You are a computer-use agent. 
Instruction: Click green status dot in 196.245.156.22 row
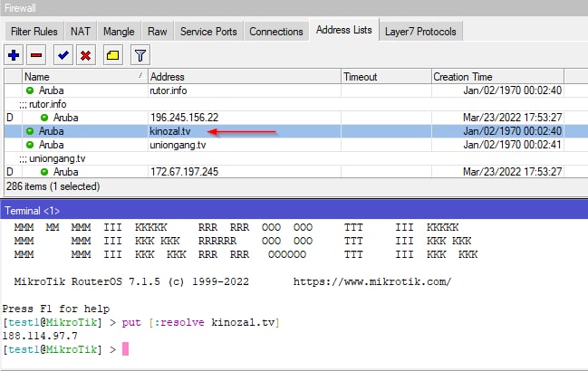coord(44,118)
